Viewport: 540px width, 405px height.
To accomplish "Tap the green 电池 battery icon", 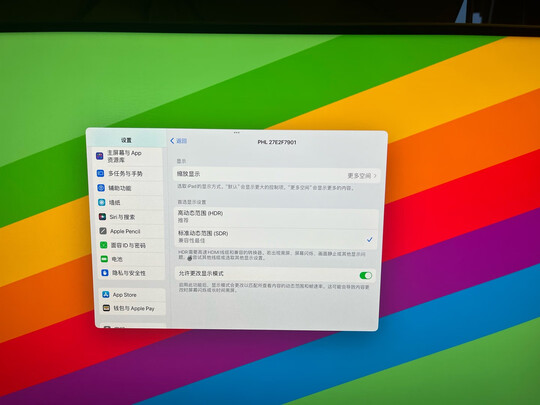I will 104,259.
